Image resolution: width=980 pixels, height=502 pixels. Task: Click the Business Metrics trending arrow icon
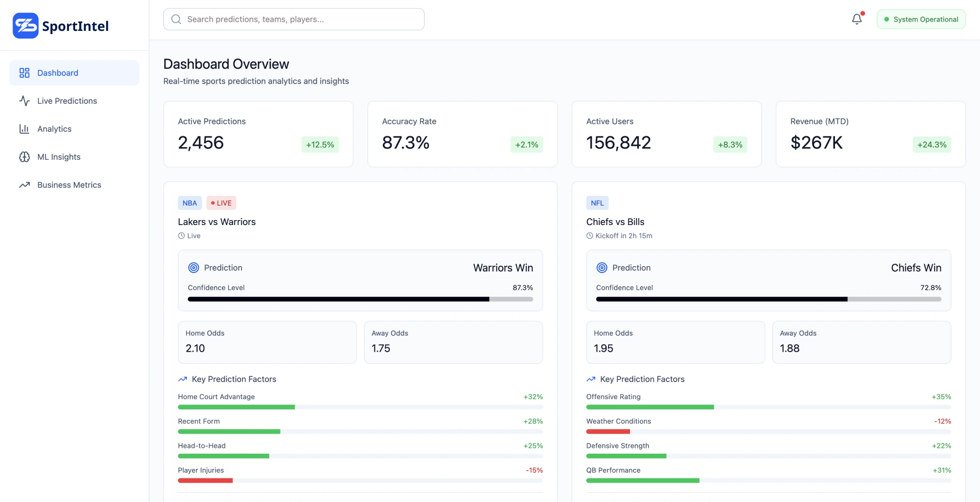(24, 185)
